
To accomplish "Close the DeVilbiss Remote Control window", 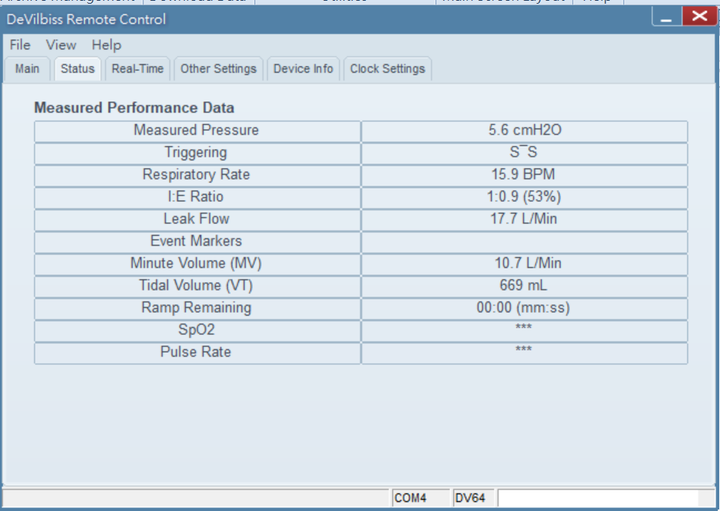I will (x=700, y=16).
